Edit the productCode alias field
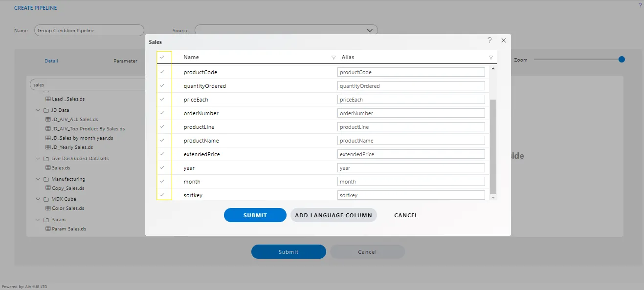 pyautogui.click(x=411, y=72)
